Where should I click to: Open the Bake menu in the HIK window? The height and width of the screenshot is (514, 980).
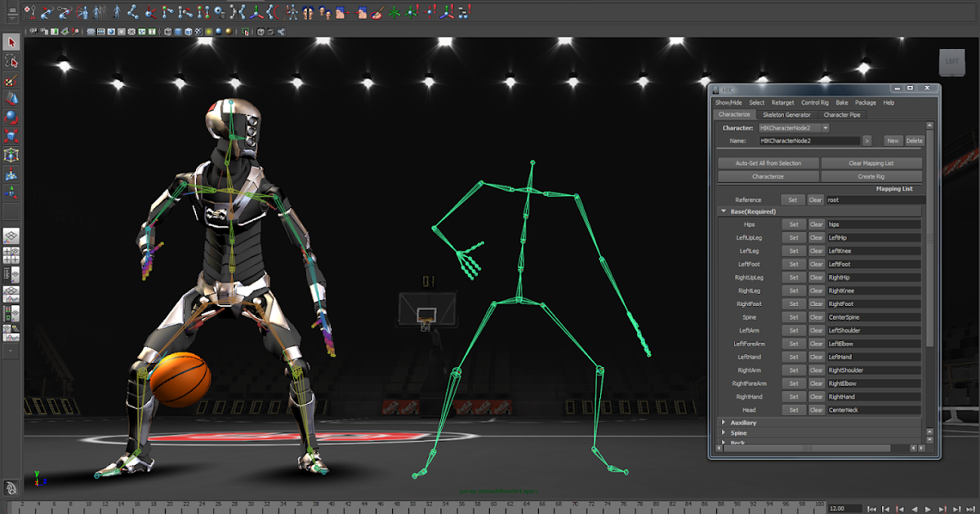[842, 103]
